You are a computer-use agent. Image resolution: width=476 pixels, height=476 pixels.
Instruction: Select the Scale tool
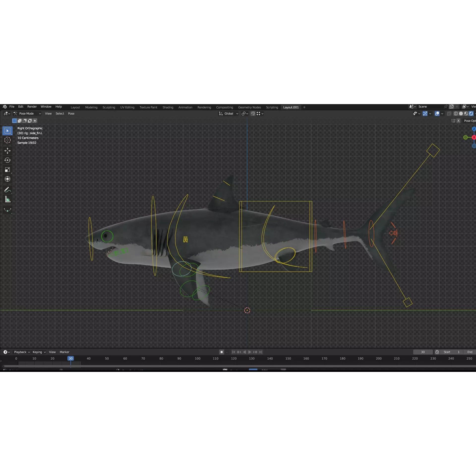7,170
